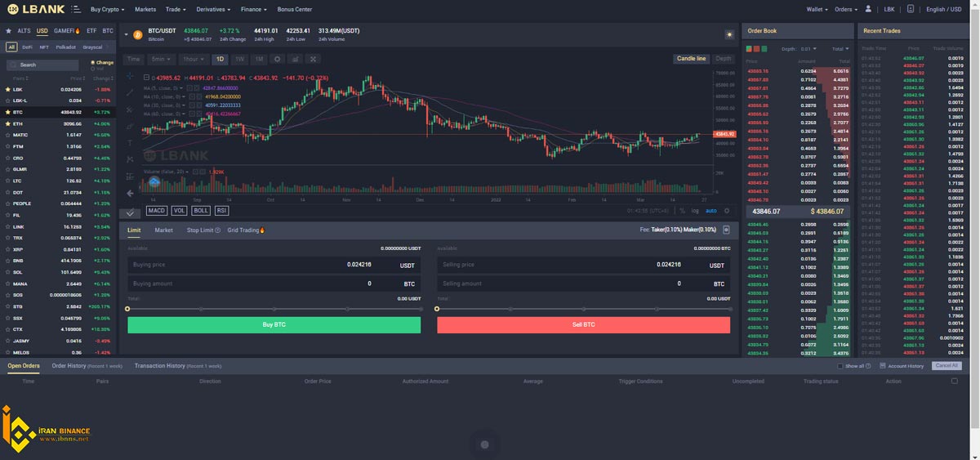Select the brush drawing tool
The height and width of the screenshot is (460, 980).
click(130, 126)
